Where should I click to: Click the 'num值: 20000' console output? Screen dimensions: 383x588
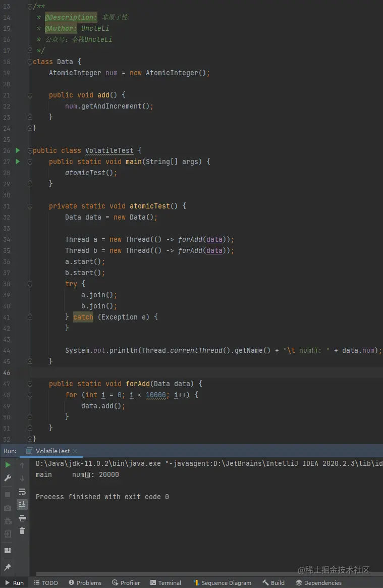click(x=95, y=475)
